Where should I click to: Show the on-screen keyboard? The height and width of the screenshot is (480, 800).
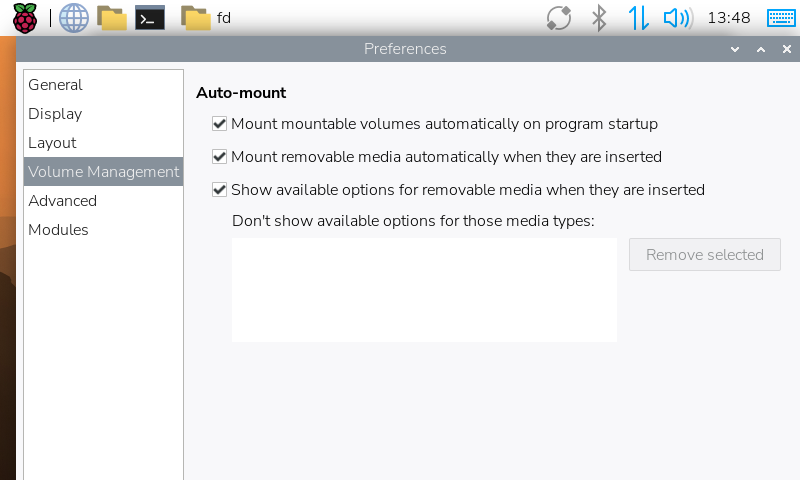[x=781, y=18]
